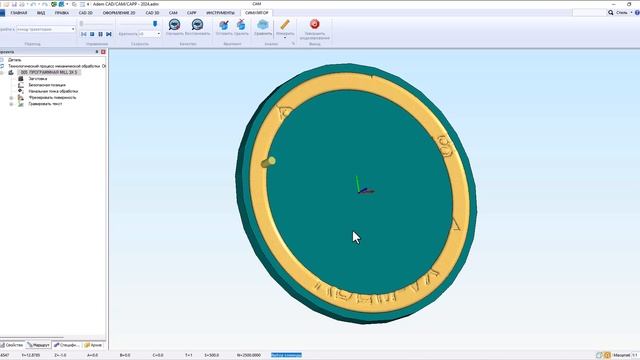Click the highlighted status bar prompt text
The image size is (640, 360).
(287, 355)
